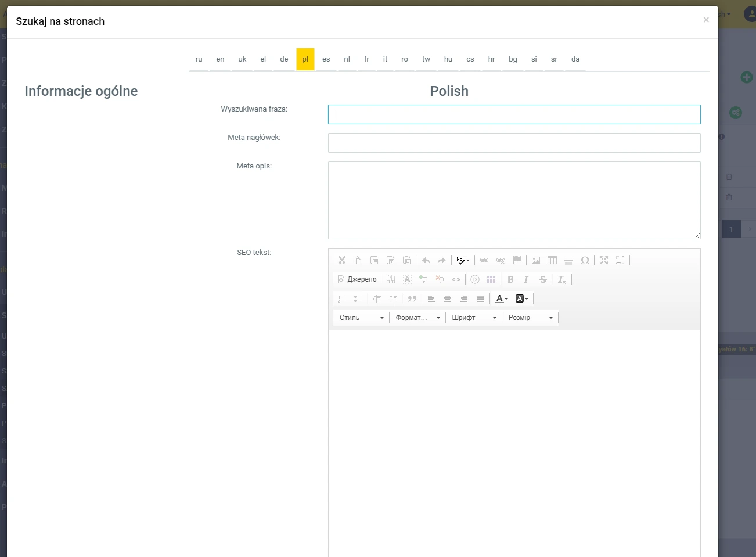The width and height of the screenshot is (756, 557).
Task: Open the Шрифт font dropdown
Action: point(474,318)
